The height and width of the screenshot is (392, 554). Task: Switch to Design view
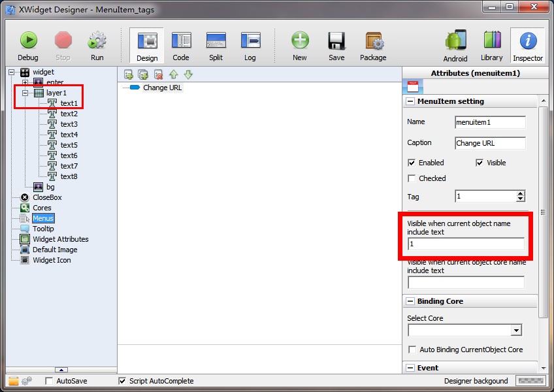147,46
